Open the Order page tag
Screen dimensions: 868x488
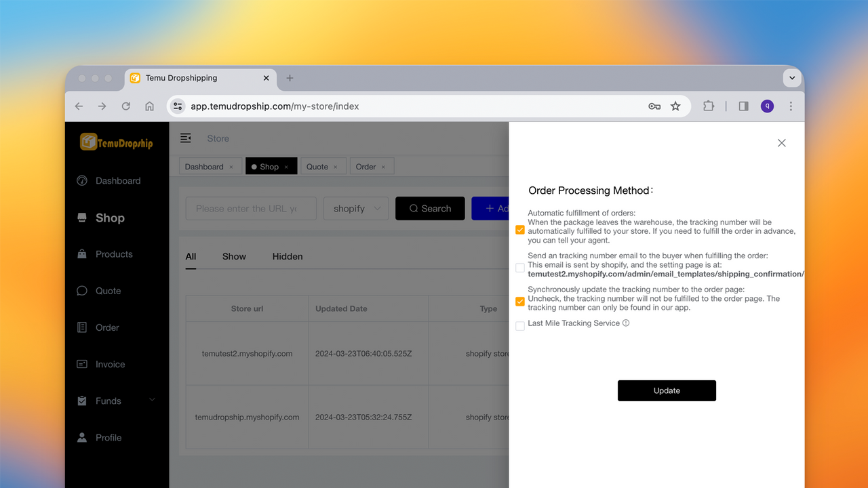(372, 167)
